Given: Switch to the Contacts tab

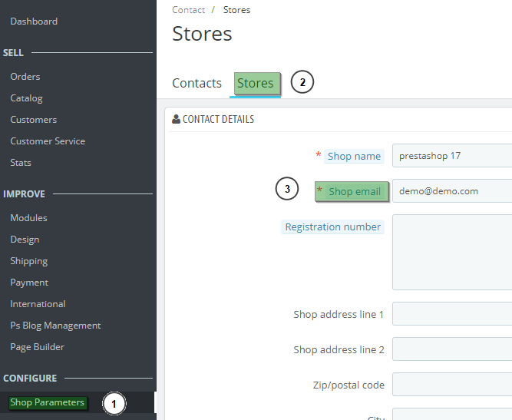Looking at the screenshot, I should [197, 83].
